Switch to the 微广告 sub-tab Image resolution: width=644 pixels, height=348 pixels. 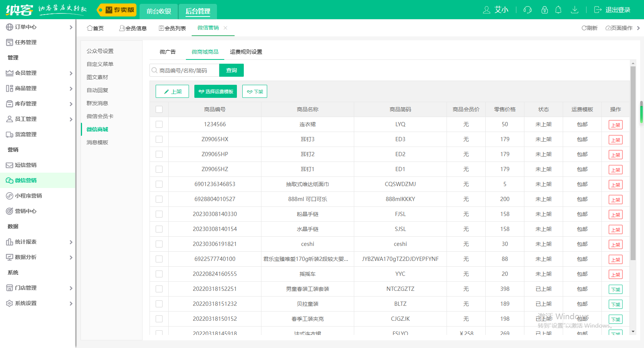[168, 52]
